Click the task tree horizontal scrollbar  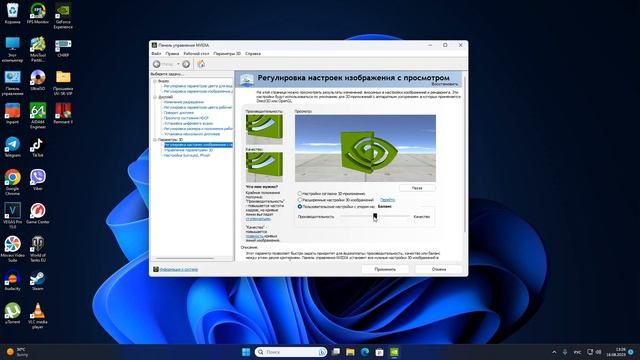click(184, 258)
